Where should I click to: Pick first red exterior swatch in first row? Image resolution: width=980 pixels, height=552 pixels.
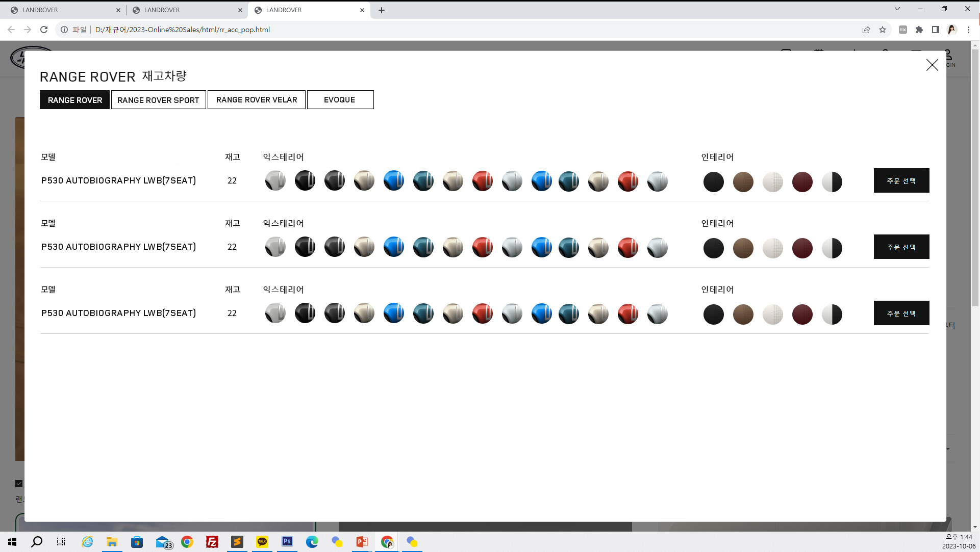(x=482, y=181)
